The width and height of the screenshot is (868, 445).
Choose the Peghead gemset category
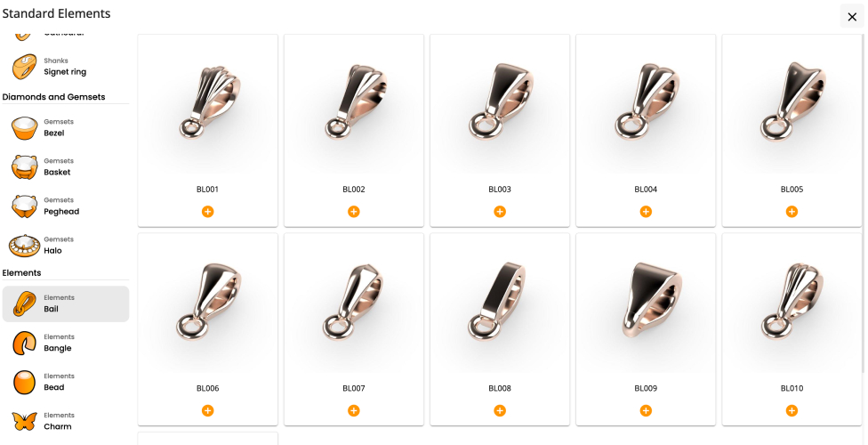click(x=66, y=206)
